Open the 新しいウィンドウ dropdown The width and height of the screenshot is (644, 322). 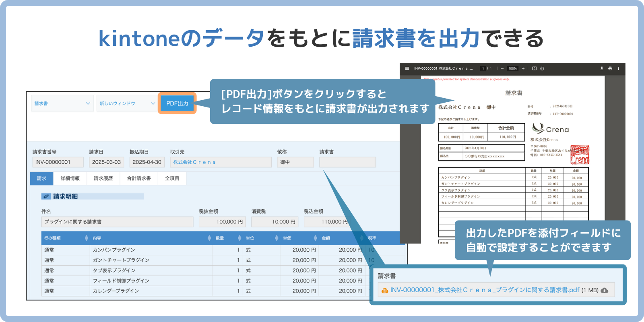127,103
